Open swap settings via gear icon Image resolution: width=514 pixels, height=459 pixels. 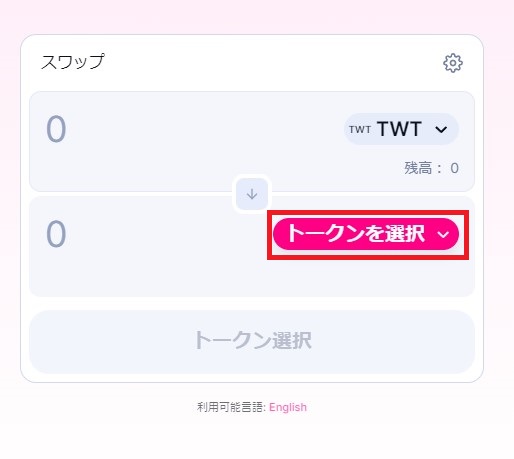tap(453, 63)
